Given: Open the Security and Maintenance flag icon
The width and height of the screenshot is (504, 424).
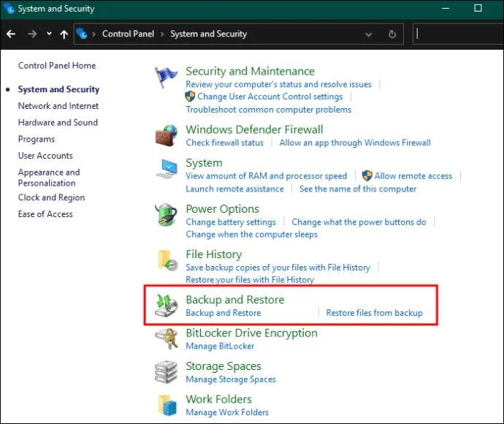Looking at the screenshot, I should pyautogui.click(x=166, y=77).
